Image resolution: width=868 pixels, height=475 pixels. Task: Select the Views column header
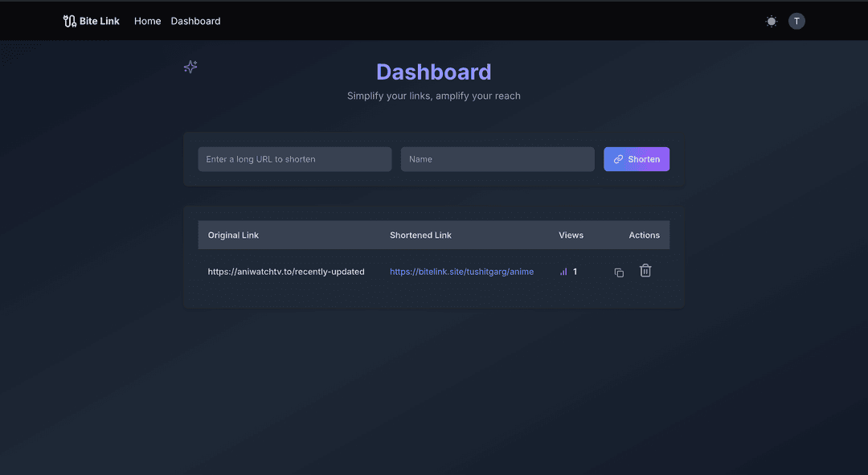tap(571, 235)
